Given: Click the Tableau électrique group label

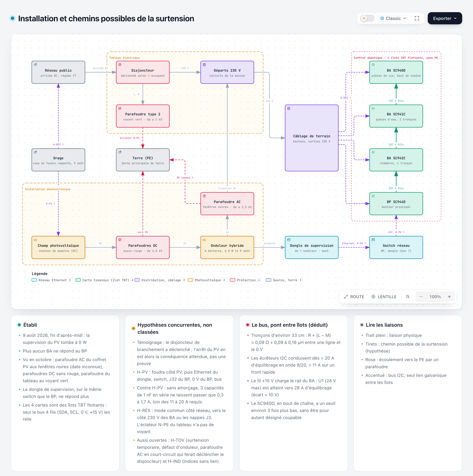Looking at the screenshot, I should [124, 58].
